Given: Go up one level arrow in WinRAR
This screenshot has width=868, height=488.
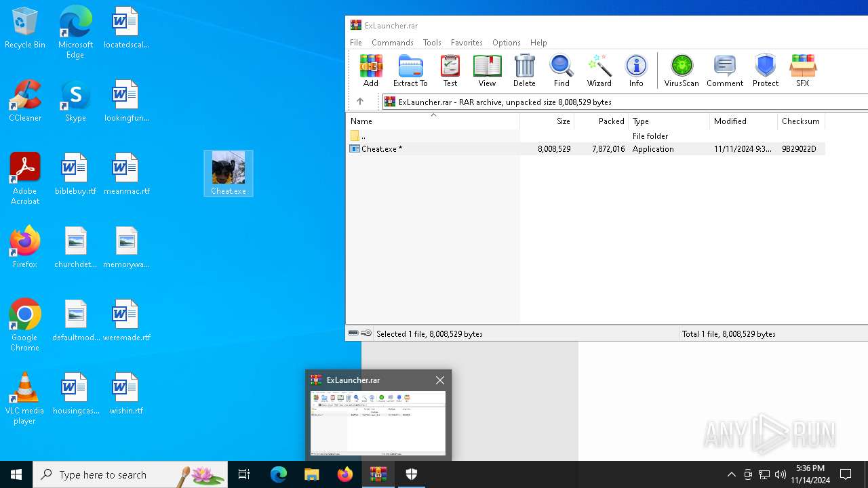Looking at the screenshot, I should tap(360, 102).
